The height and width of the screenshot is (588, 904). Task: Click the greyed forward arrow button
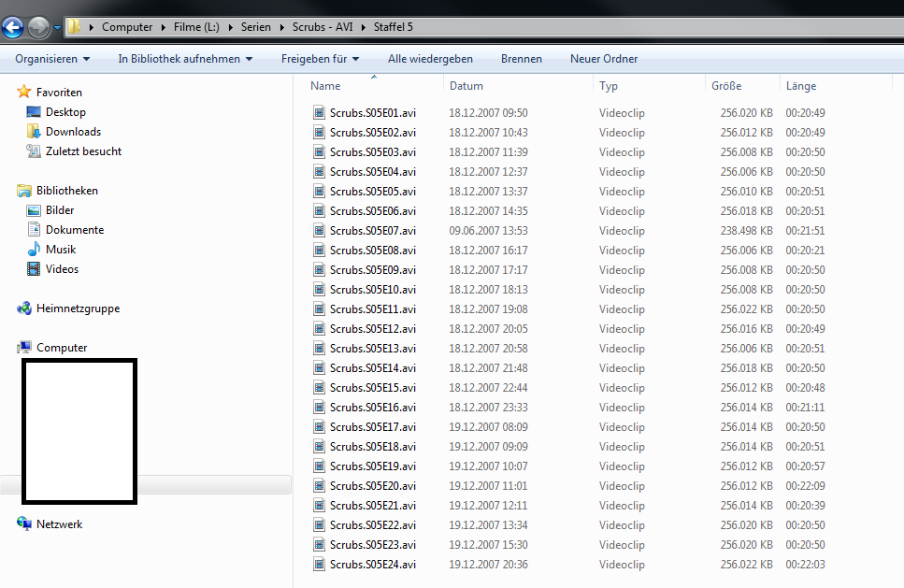click(38, 27)
